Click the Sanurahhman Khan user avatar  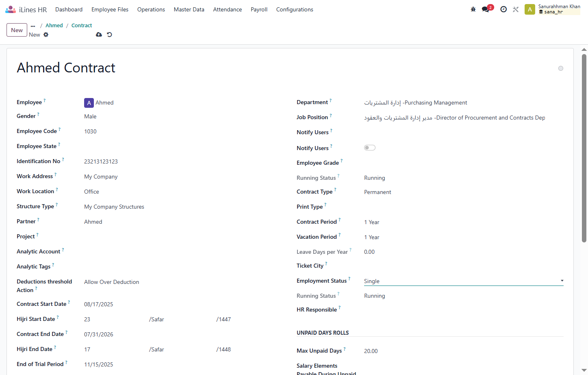click(x=530, y=9)
